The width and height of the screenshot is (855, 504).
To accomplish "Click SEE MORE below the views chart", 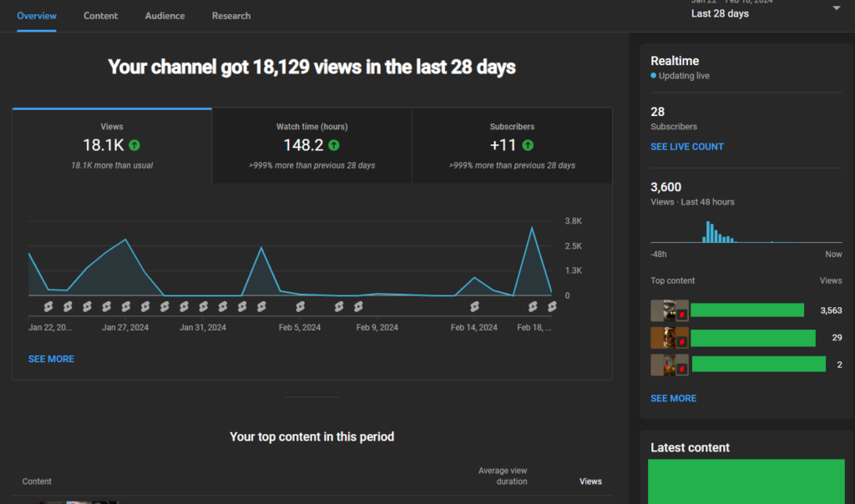I will pos(51,359).
